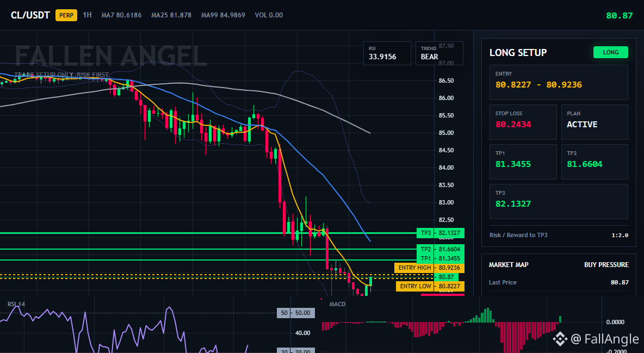This screenshot has width=644, height=353.
Task: Click the LONG SETUP heading
Action: [x=518, y=53]
